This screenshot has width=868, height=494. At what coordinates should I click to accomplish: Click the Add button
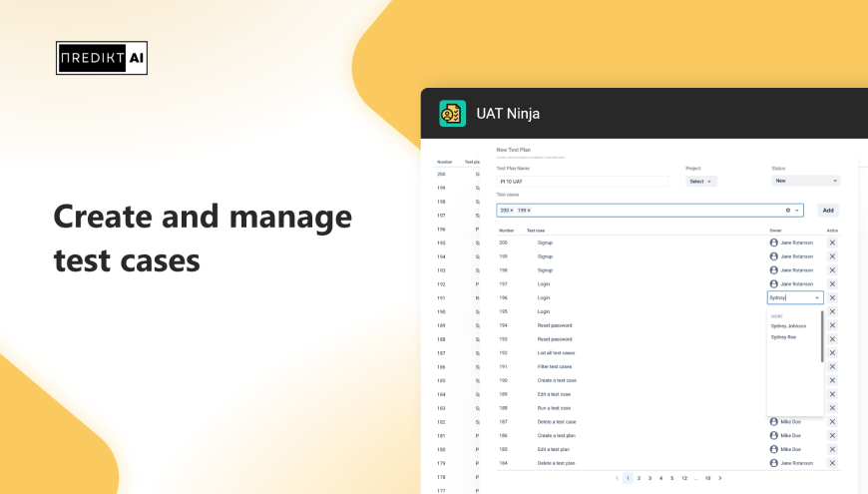828,211
